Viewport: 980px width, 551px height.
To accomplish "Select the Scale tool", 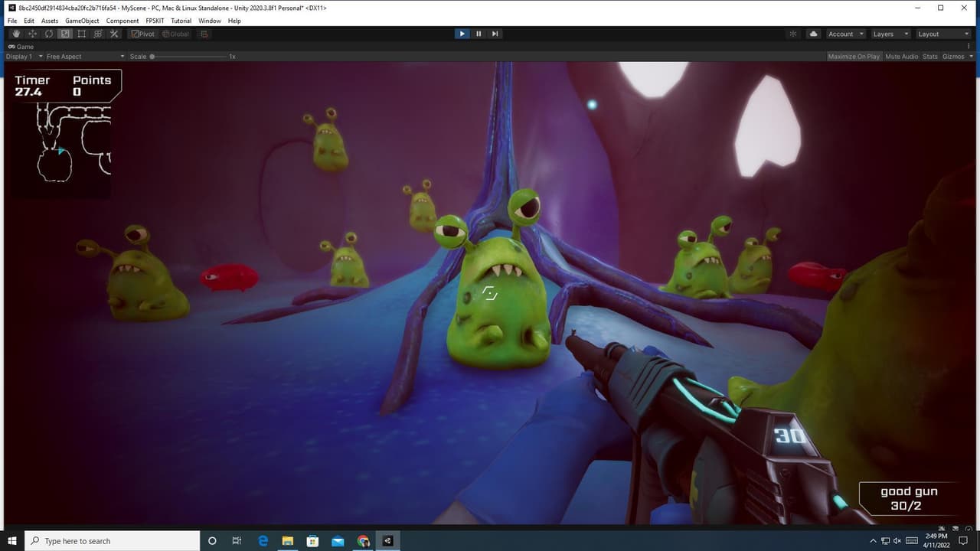I will (x=65, y=34).
